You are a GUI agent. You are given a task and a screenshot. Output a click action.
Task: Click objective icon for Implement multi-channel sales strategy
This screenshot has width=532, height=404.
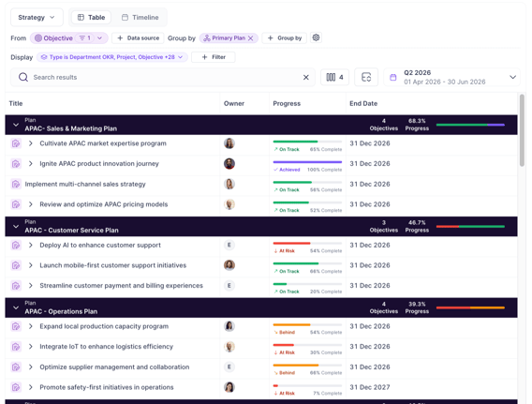[16, 185]
